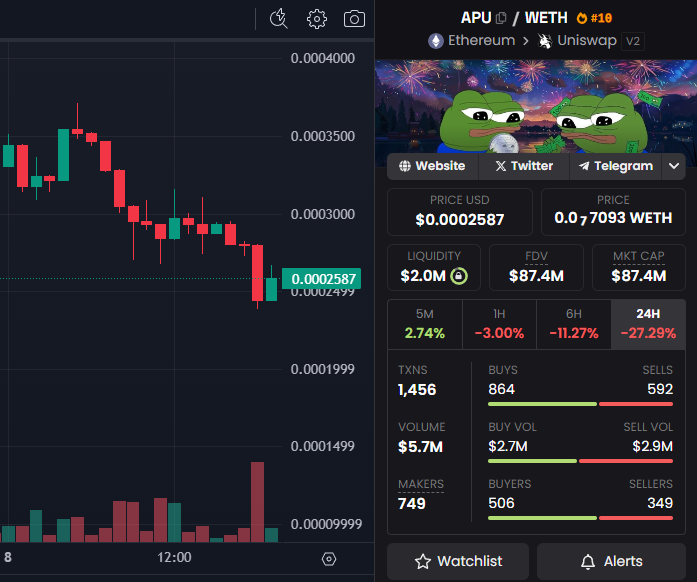Open the Twitter link
The image size is (697, 582).
524,166
